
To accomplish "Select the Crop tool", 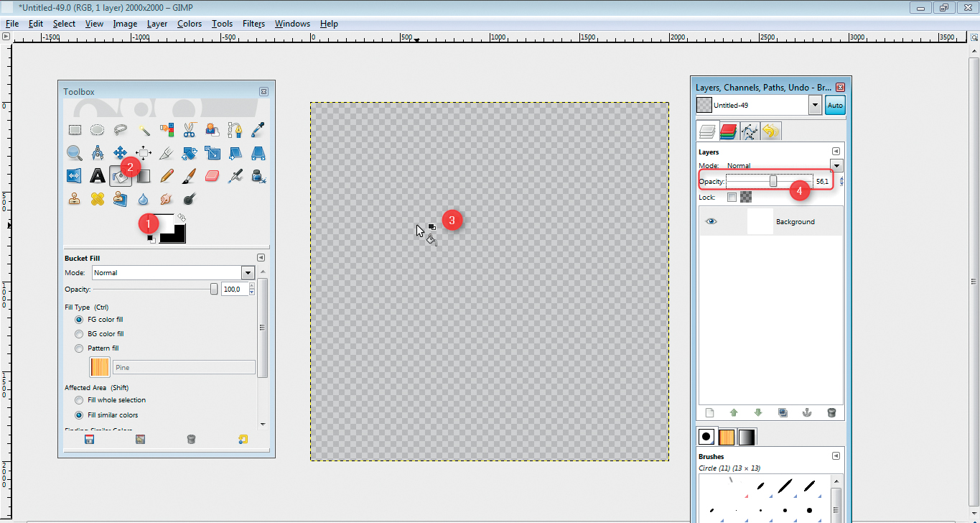I will [167, 153].
